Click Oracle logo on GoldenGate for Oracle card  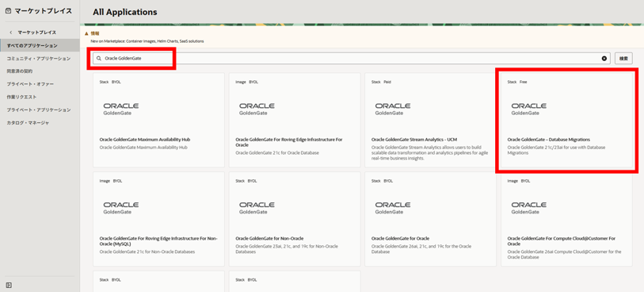393,208
